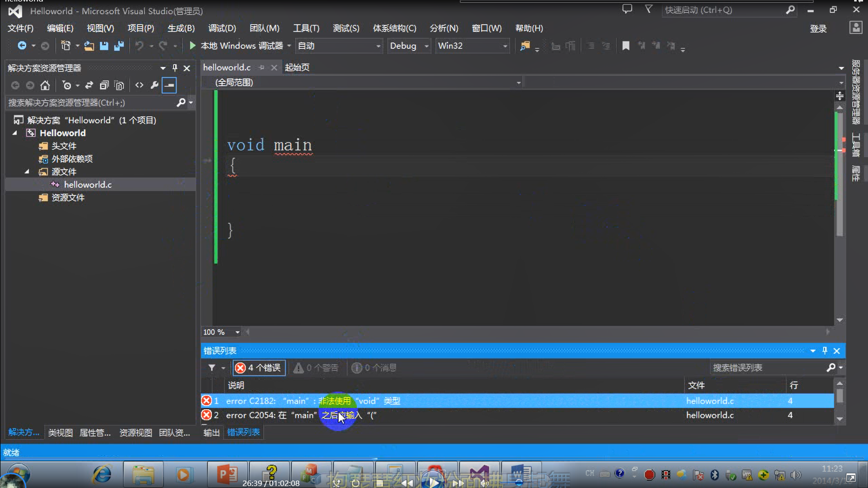This screenshot has height=488, width=868.
Task: Click the view code icon in Solution Explorer
Action: point(139,85)
